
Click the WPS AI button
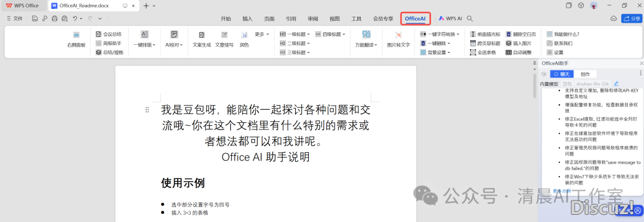pos(450,18)
